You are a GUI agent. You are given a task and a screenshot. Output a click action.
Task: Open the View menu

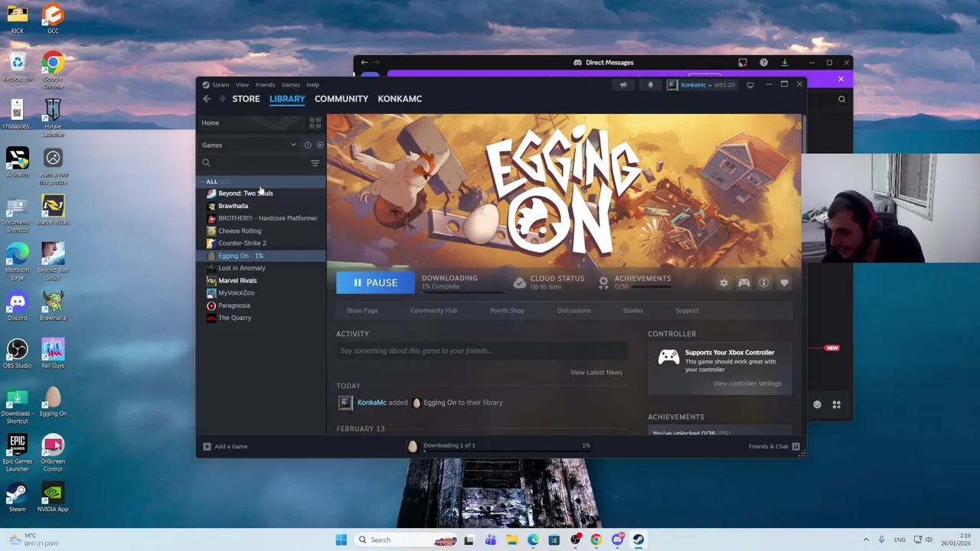[x=242, y=85]
